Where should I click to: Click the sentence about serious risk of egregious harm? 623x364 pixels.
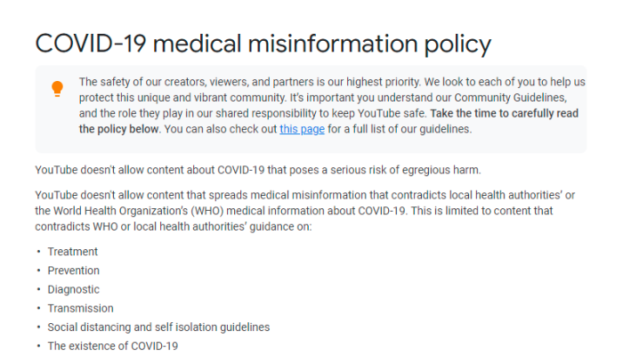258,170
